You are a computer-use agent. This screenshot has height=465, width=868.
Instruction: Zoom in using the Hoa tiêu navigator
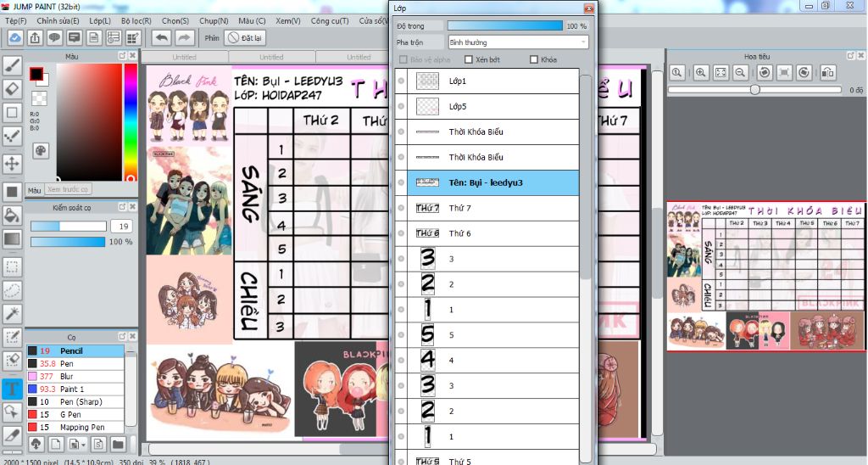pos(701,73)
